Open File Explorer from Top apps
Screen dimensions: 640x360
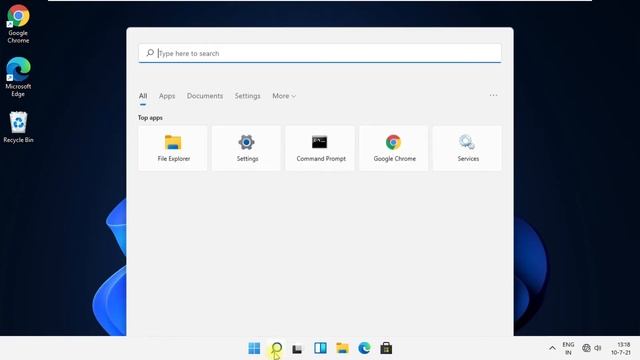tap(173, 148)
